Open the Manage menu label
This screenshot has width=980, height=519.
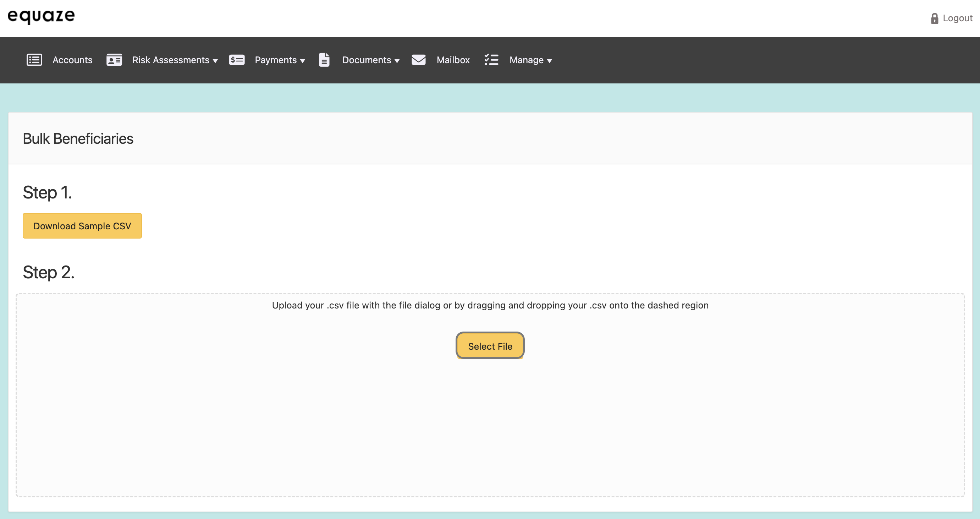click(526, 60)
